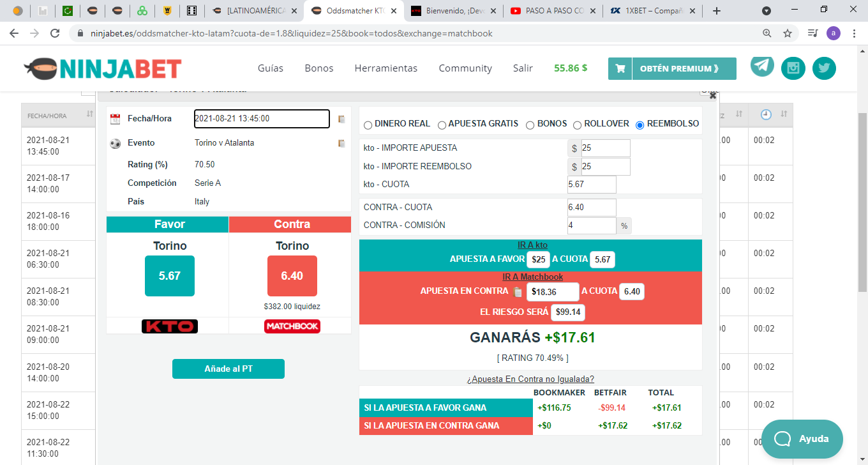Switch to the Bienvenido KTO browser tab
Screen dimensions: 868x465
tap(455, 11)
